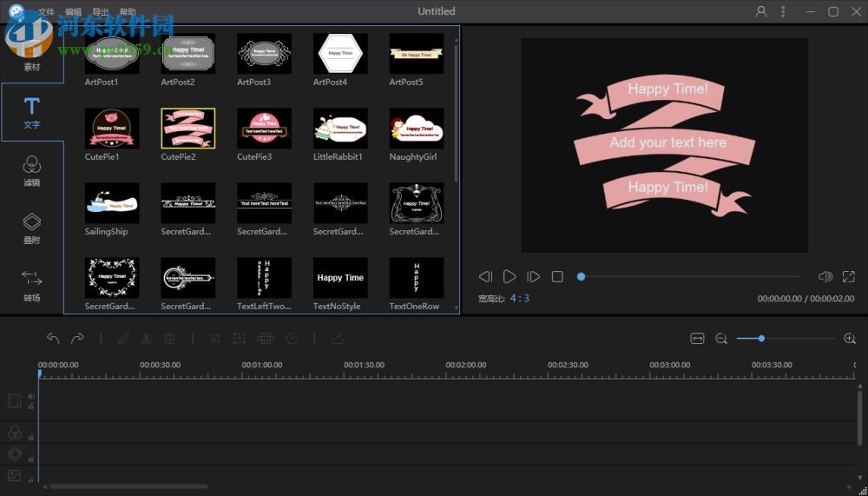Open the 编辑 (Edit) menu
This screenshot has width=868, height=496.
74,12
